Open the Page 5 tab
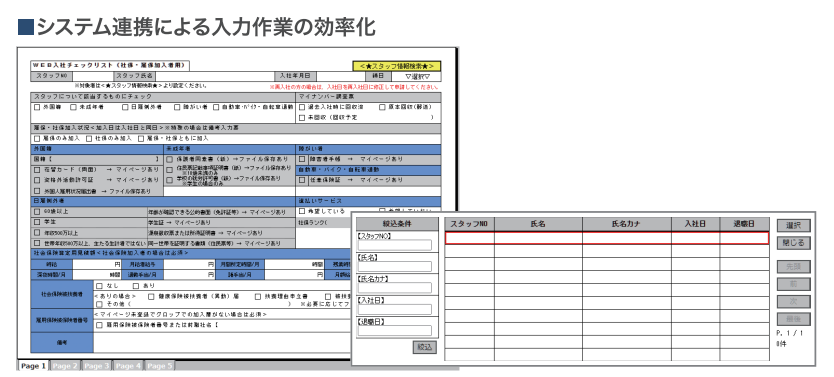Screen dimensions: 834x377 coord(160,366)
